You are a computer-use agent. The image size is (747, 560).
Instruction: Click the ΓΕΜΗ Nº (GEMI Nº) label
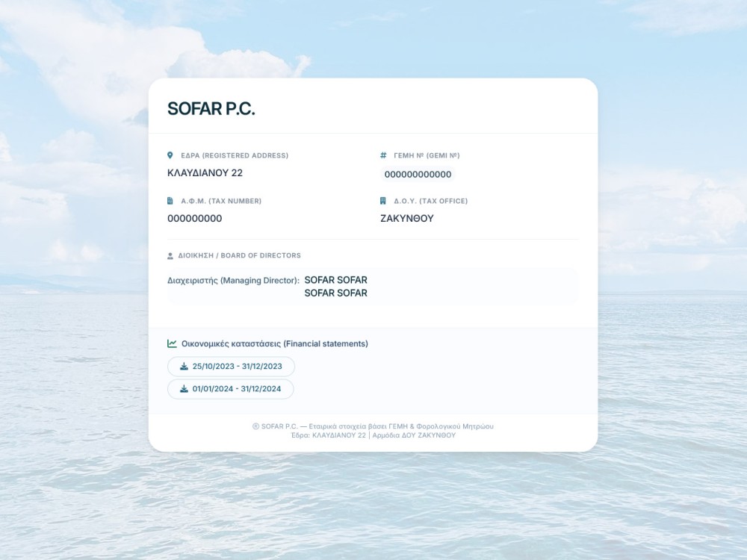coord(427,156)
